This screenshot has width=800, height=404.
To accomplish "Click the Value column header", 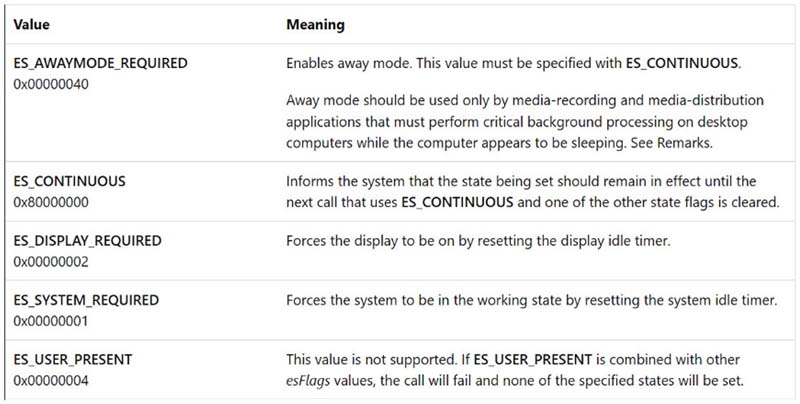I will [32, 22].
